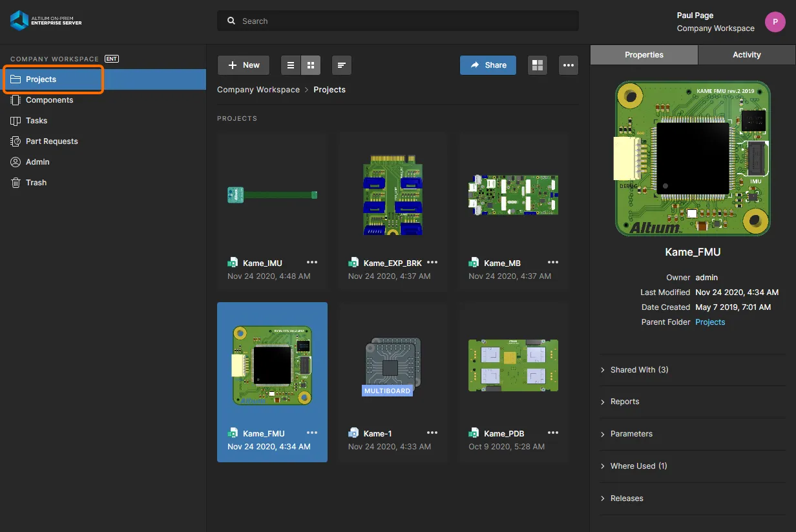
Task: Click the 'Oct 9 2020, 5:28 AM' date text
Action: point(507,447)
